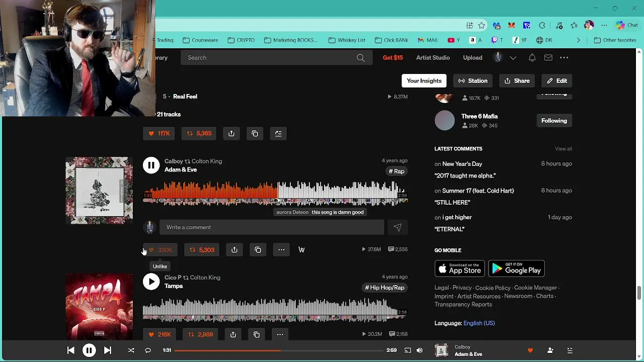
Task: Copy link of the 21-track playlist
Action: 255,133
